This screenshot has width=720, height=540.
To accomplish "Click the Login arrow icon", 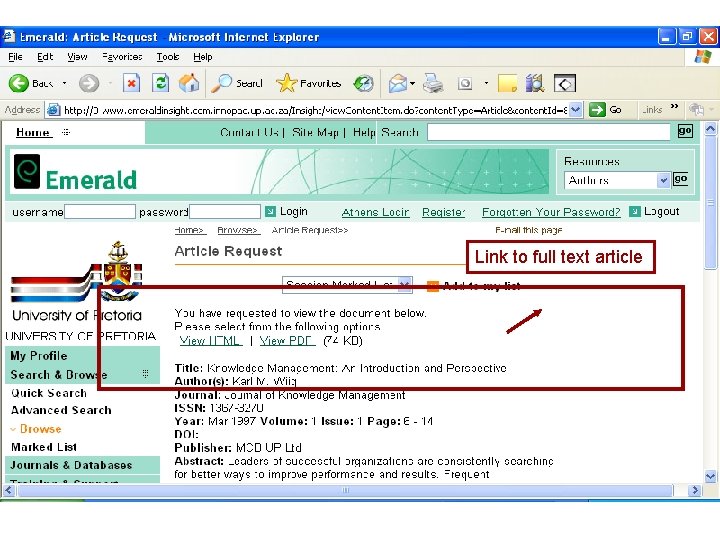I will [x=270, y=211].
